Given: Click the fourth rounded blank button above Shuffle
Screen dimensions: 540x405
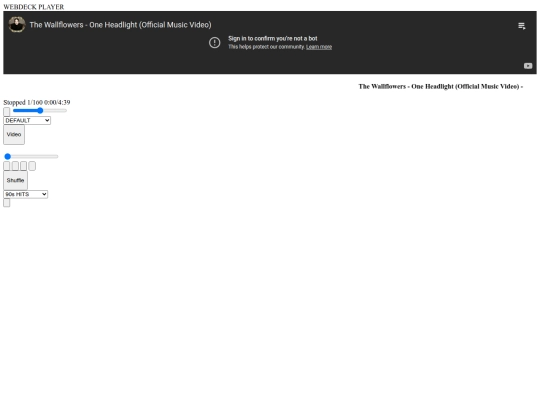Looking at the screenshot, I should [32, 166].
